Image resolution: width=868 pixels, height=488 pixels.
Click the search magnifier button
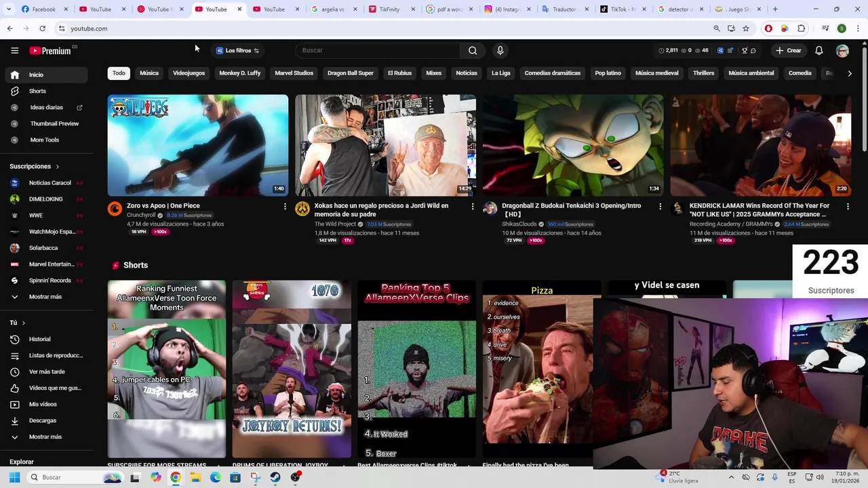(473, 50)
